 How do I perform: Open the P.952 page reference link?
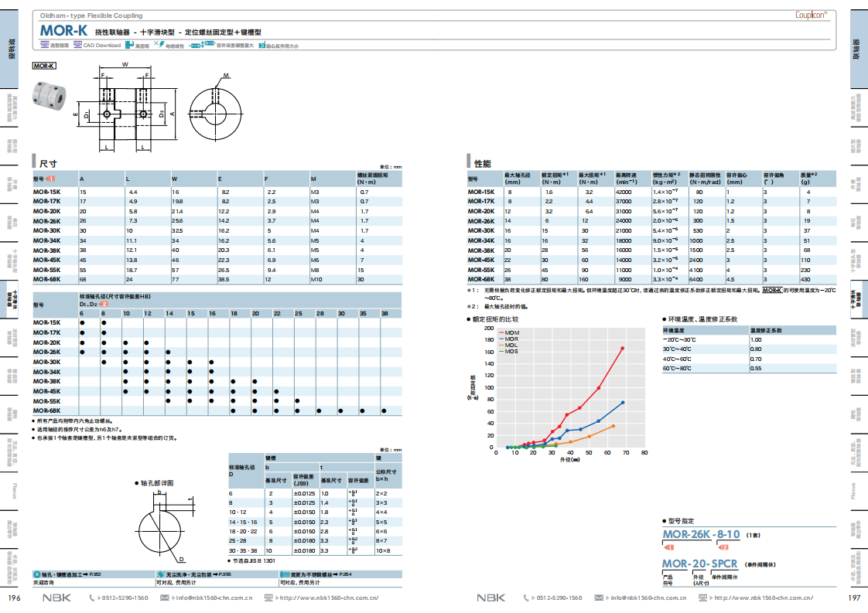click(94, 575)
